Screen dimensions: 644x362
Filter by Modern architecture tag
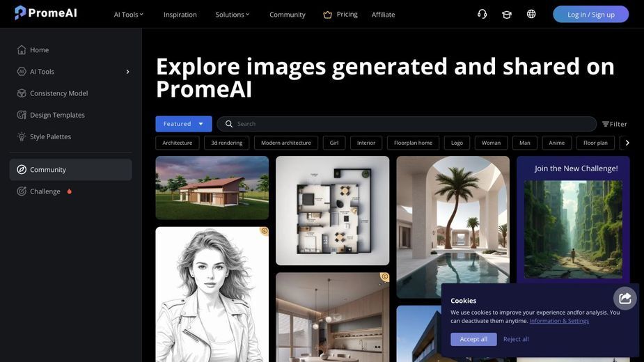(x=286, y=143)
